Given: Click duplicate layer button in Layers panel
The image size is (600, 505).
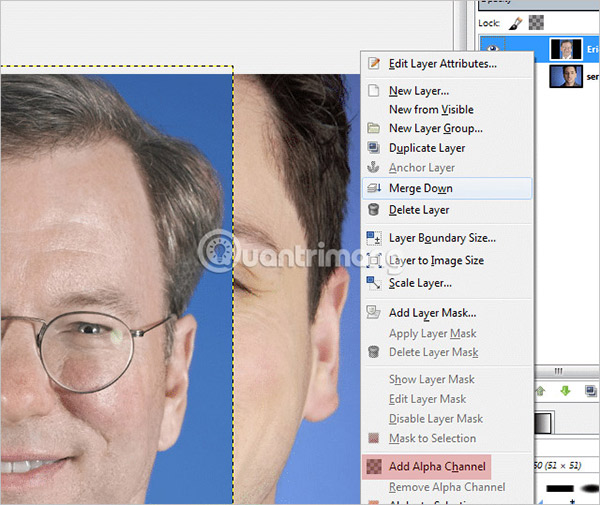Looking at the screenshot, I should (x=591, y=391).
